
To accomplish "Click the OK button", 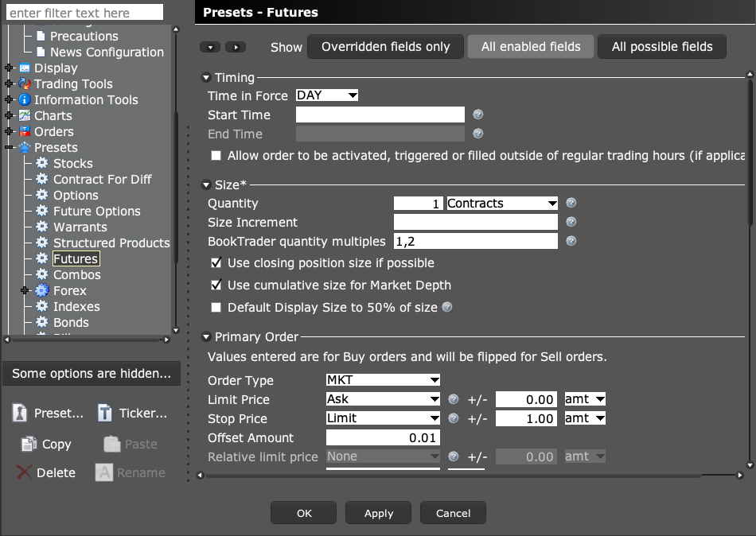I will pos(304,513).
